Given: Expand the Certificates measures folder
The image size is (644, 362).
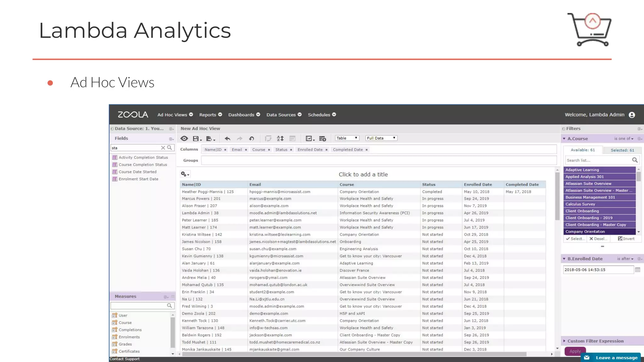Looking at the screenshot, I should [x=115, y=351].
